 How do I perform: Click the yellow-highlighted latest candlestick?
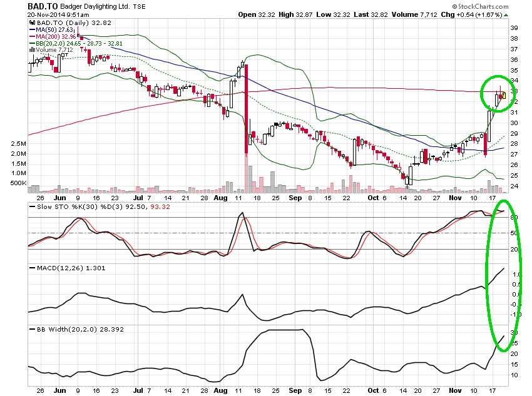click(504, 95)
